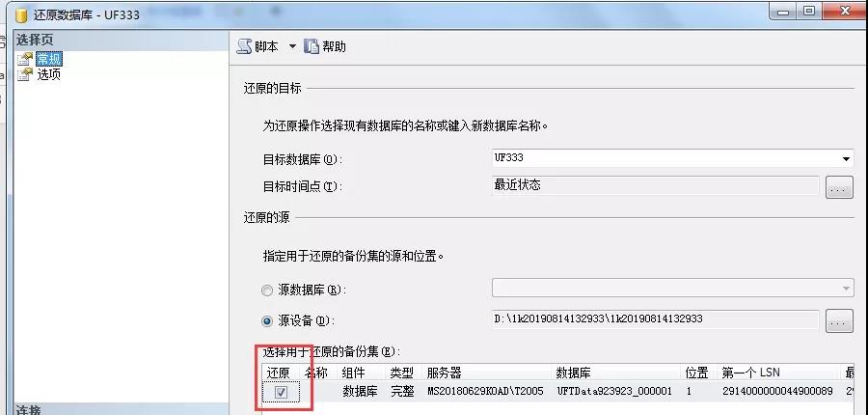
Task: Click the 脚本 script icon
Action: click(x=244, y=46)
